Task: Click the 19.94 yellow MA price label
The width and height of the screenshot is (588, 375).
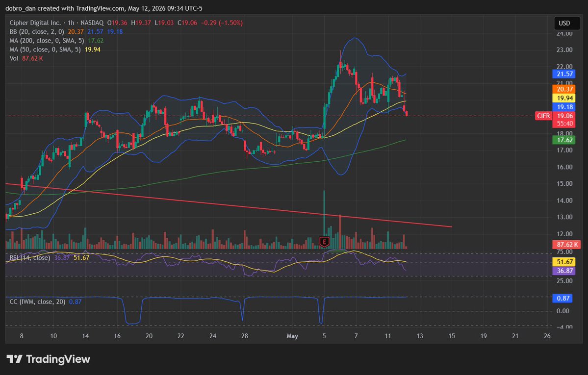Action: (564, 98)
